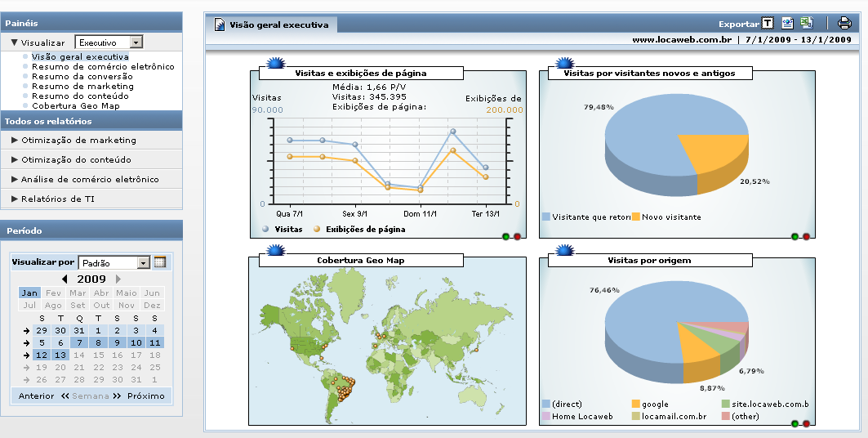Viewport: 868px width, 438px height.
Task: Click the Exibições de página legend marker
Action: (x=317, y=229)
